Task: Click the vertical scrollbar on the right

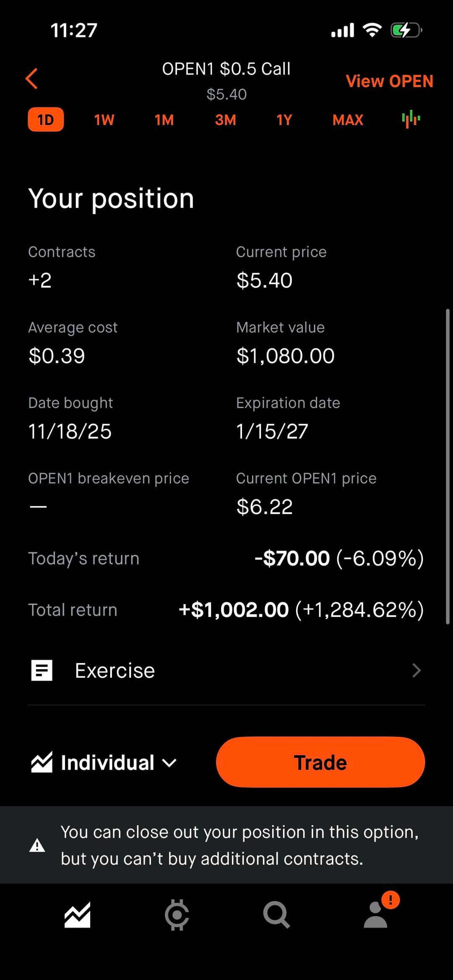Action: coord(448,465)
